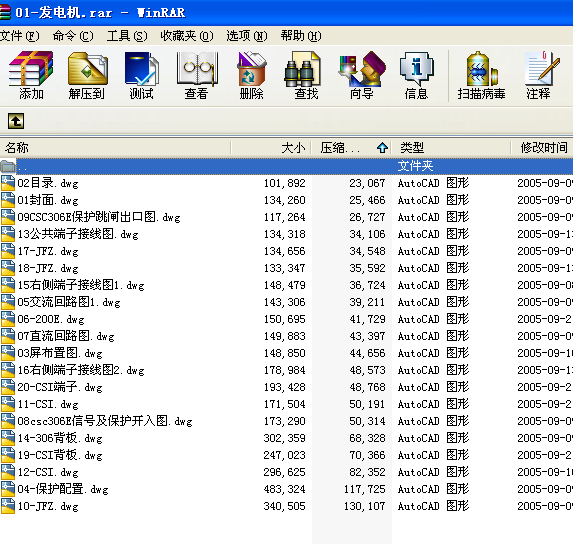Select file 15右侧端子接线图1.dwg

[81, 285]
